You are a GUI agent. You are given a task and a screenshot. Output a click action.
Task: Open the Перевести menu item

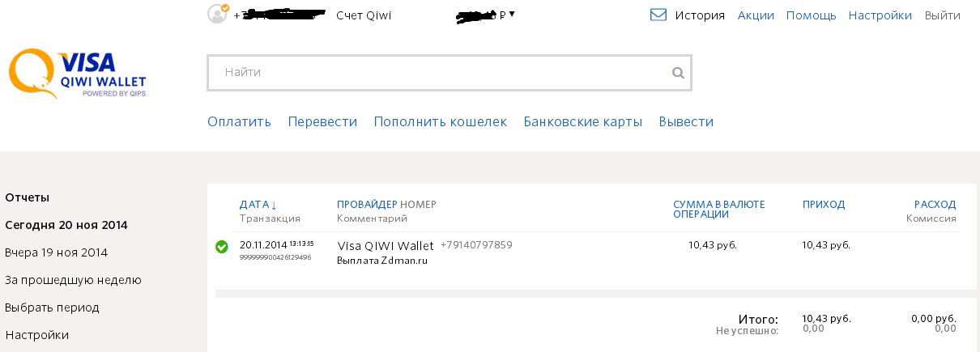322,122
